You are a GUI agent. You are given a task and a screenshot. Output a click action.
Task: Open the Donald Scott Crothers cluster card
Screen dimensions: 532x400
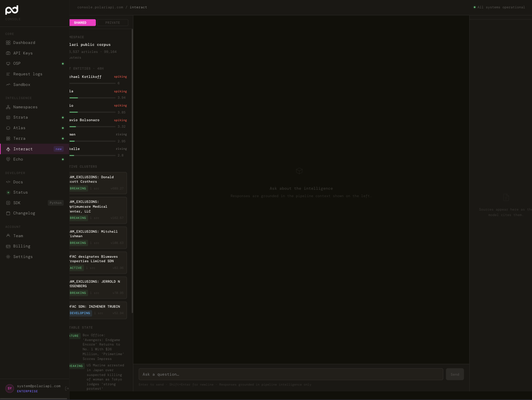click(x=98, y=183)
